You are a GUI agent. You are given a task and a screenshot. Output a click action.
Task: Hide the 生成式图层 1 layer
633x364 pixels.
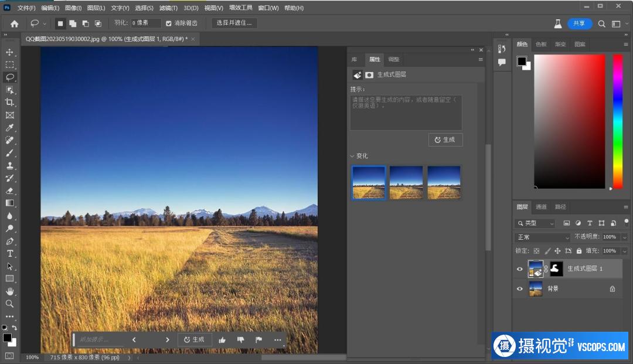[x=520, y=269]
